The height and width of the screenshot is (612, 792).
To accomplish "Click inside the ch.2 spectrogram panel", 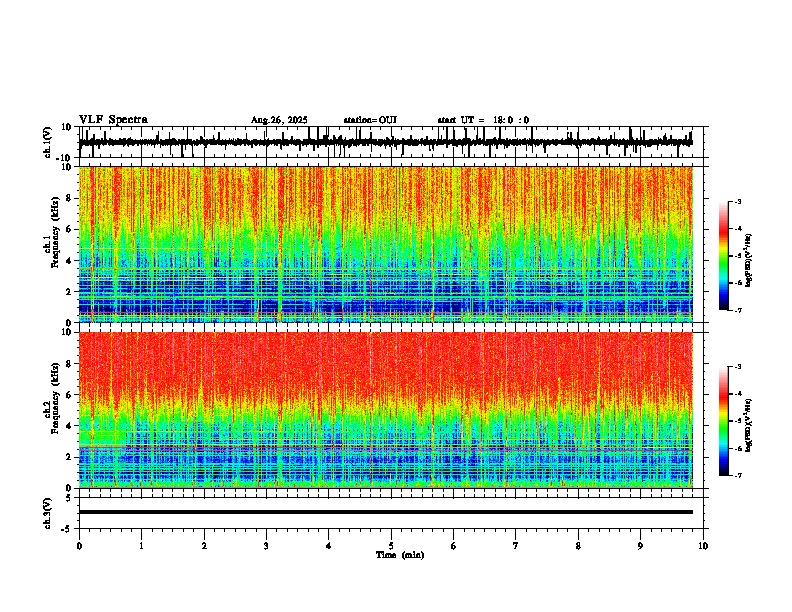I will [x=385, y=410].
